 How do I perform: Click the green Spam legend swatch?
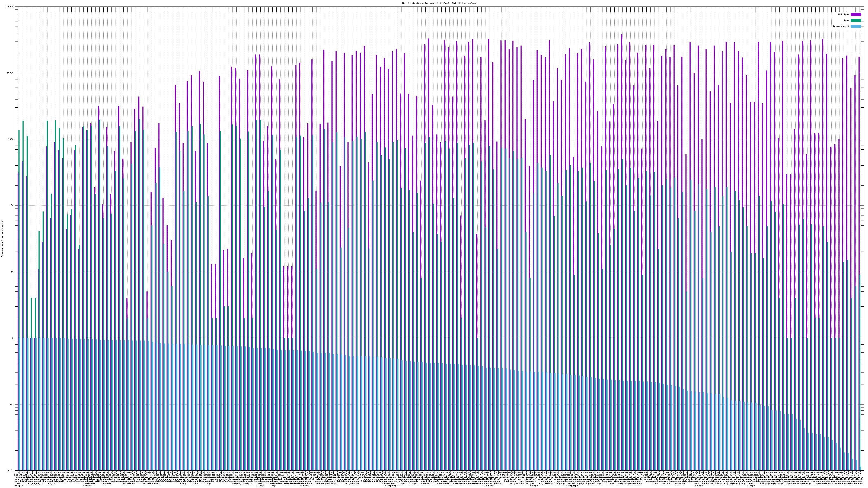click(856, 21)
